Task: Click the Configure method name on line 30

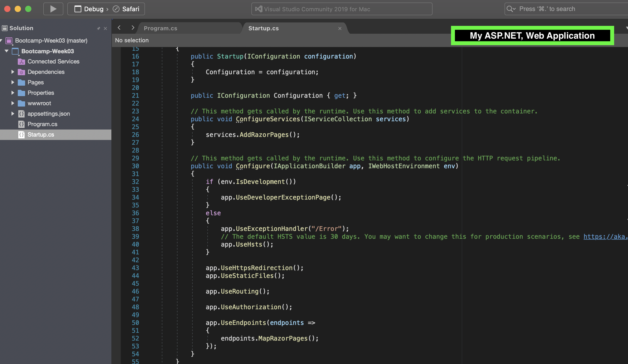Action: coord(253,166)
